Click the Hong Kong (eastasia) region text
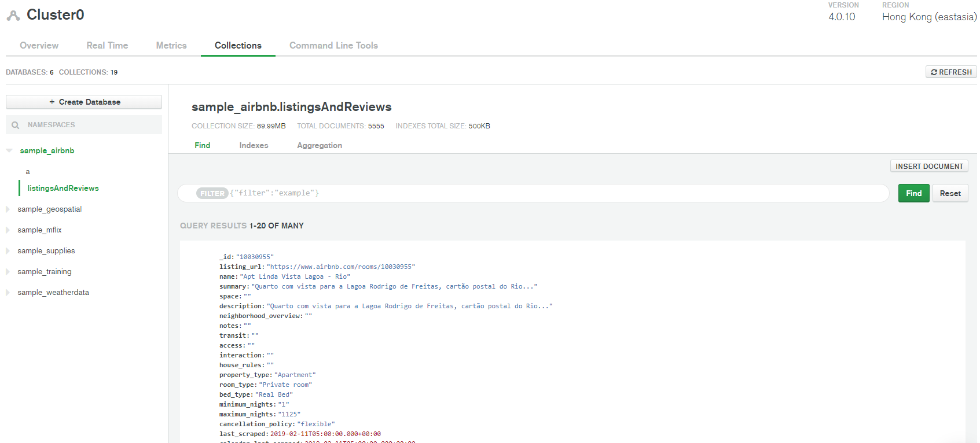 click(930, 17)
